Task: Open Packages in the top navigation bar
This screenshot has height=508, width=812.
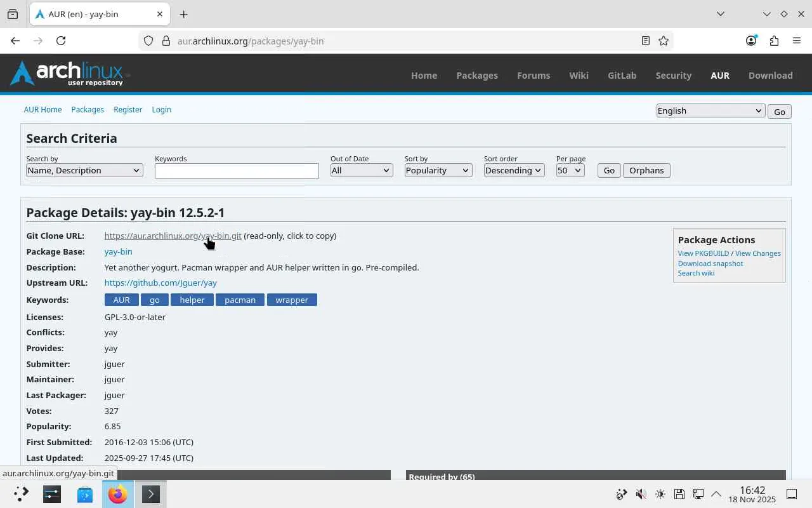Action: coord(477,75)
